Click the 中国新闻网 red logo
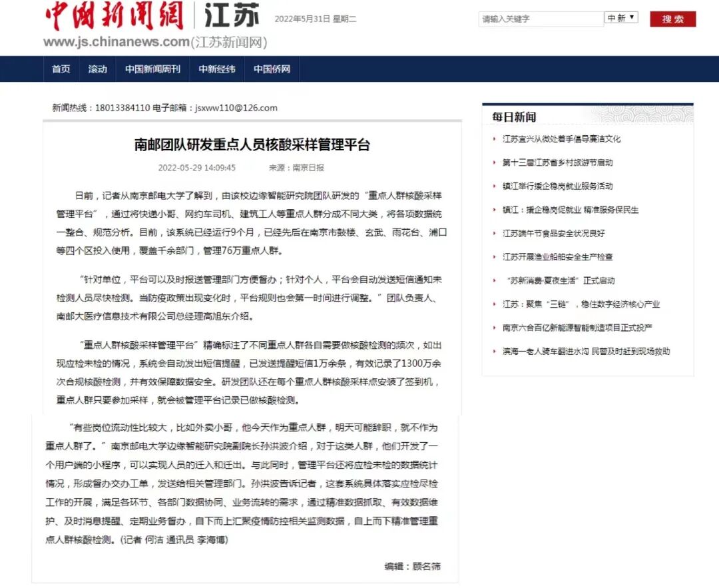The image size is (719, 588). pos(112,17)
